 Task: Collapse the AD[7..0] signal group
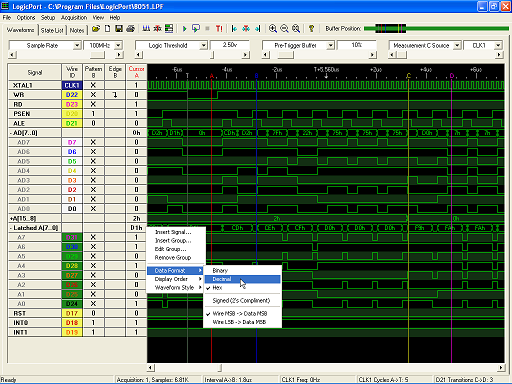click(x=11, y=133)
